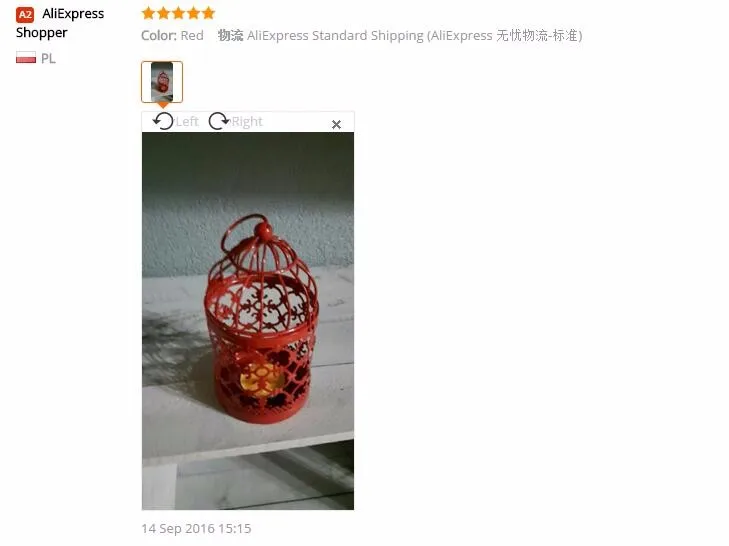Click the 'Right' rotation label
The width and height of the screenshot is (729, 546).
247,121
